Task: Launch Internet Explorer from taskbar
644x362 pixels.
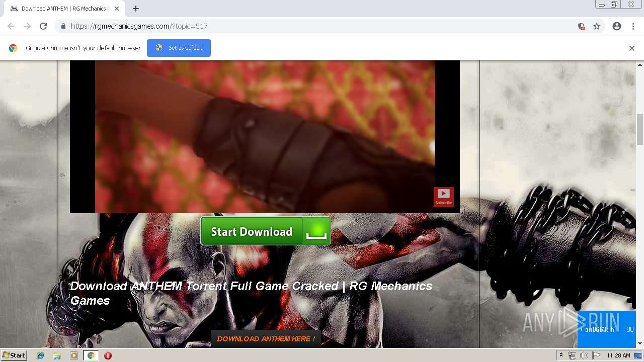Action: point(40,355)
